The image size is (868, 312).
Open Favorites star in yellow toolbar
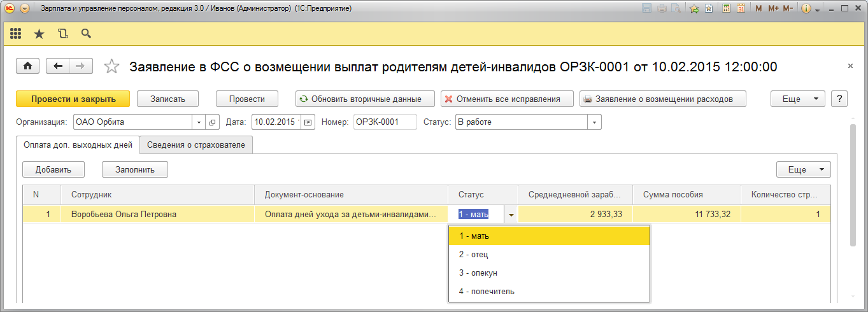click(x=39, y=34)
